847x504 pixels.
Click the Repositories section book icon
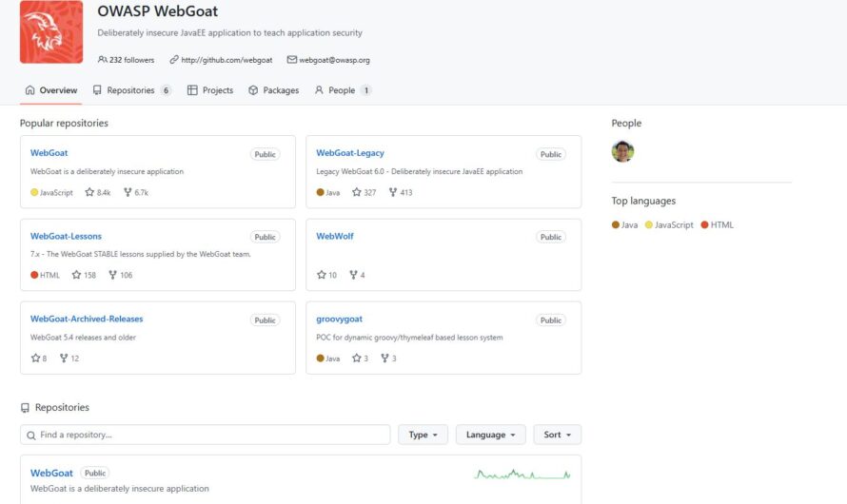coord(25,407)
